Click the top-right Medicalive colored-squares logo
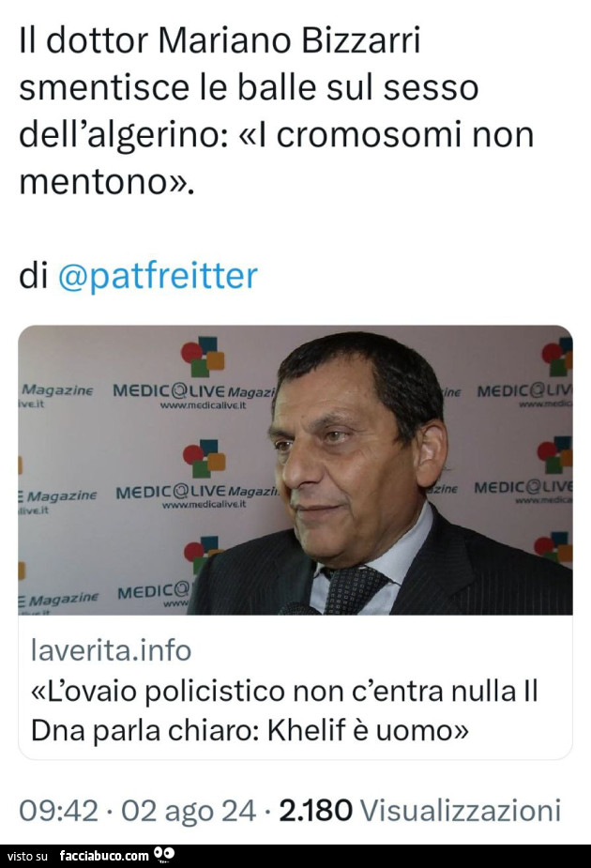 click(556, 357)
